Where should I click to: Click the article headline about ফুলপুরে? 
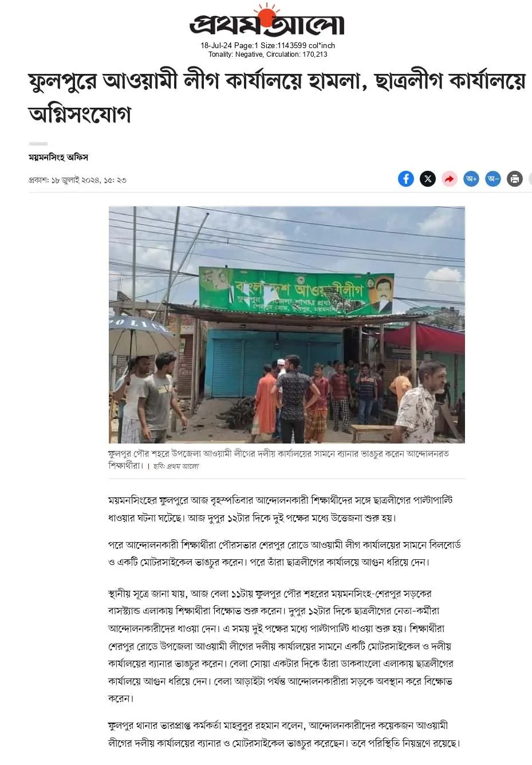277,97
